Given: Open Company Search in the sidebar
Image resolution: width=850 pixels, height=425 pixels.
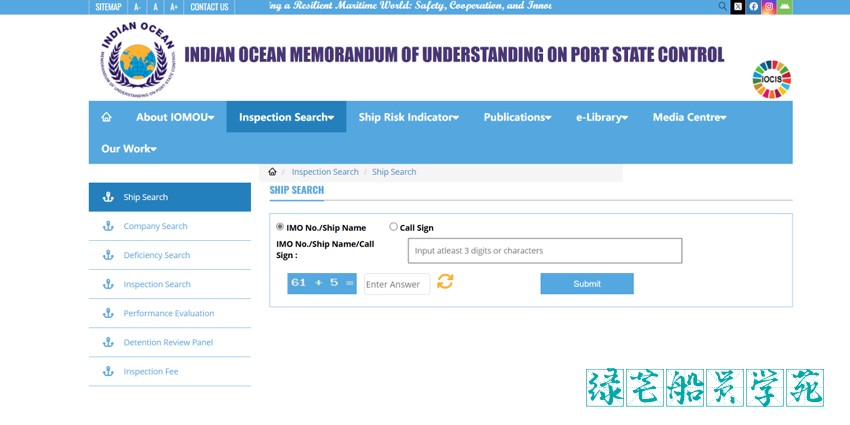Looking at the screenshot, I should 170,226.
